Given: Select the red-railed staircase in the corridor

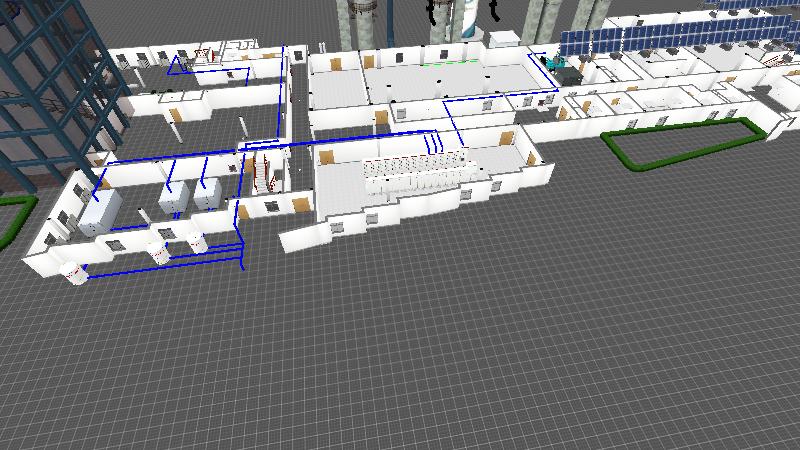Looking at the screenshot, I should click(x=263, y=172).
